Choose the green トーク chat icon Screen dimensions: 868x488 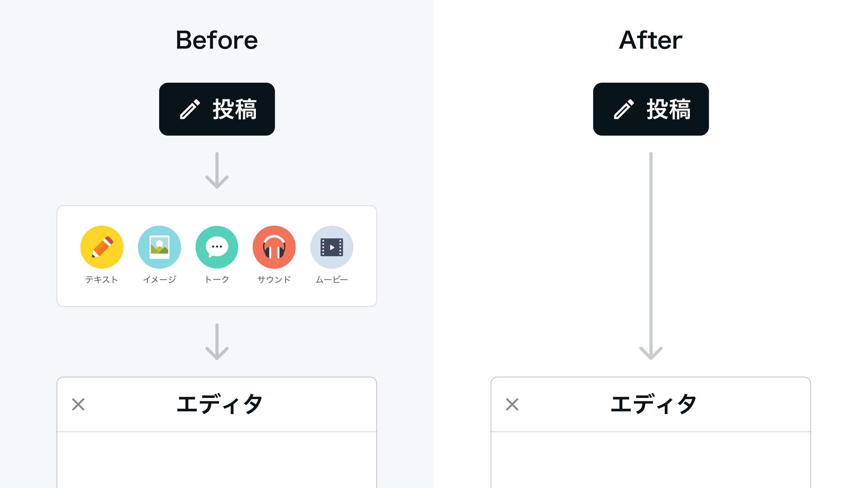pyautogui.click(x=217, y=247)
